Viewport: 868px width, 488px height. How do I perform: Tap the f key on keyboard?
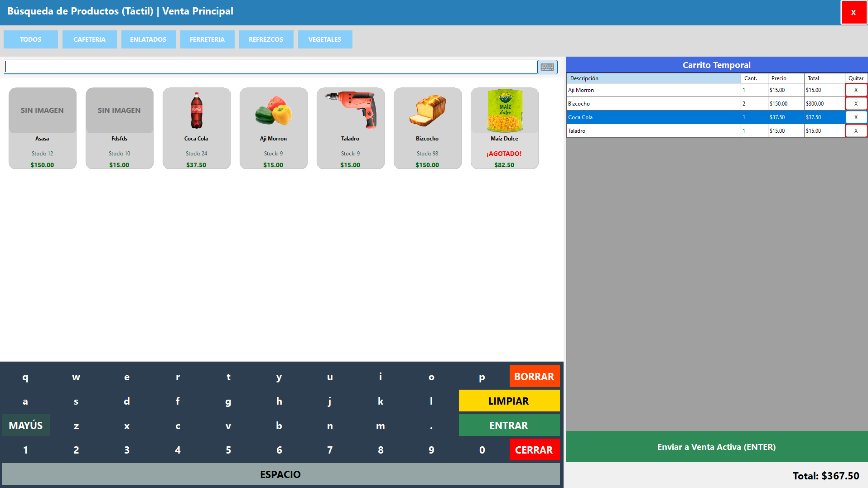(178, 401)
